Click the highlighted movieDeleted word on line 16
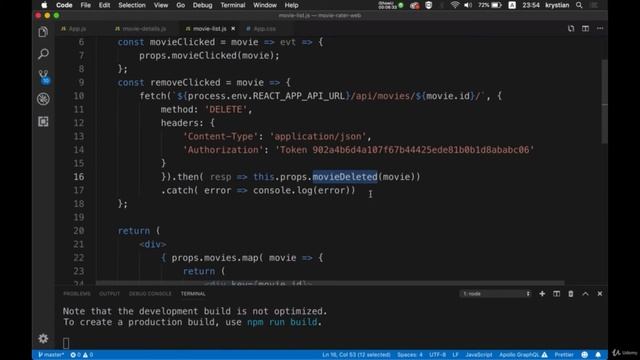Viewport: 640px width, 360px height. coord(345,177)
